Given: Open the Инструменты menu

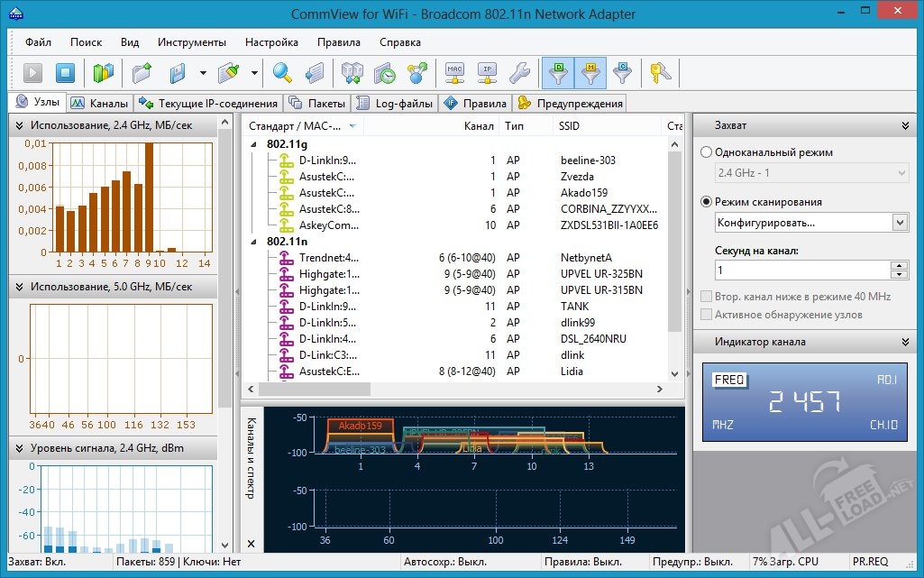Looking at the screenshot, I should point(191,42).
